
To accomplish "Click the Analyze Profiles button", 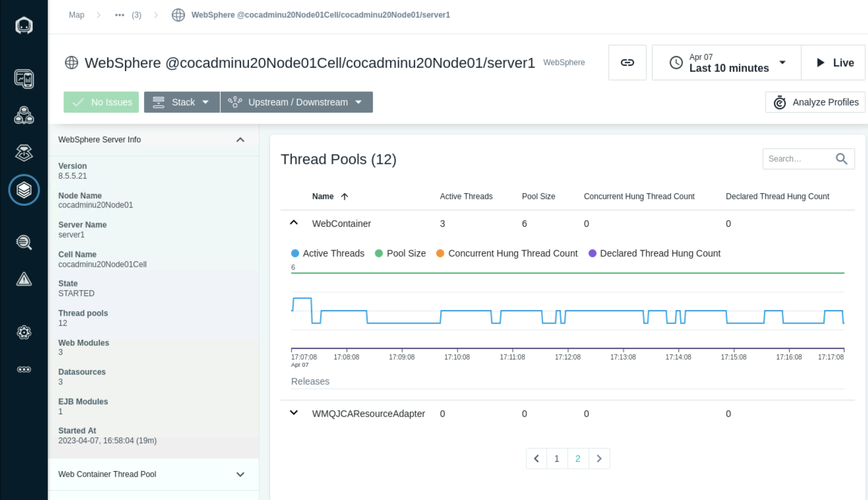I will coord(815,102).
